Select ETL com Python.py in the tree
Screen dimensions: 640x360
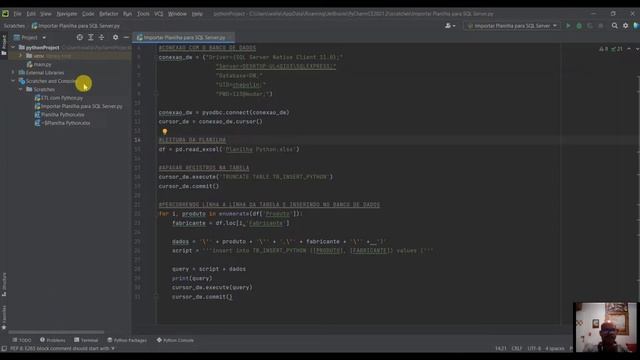coord(58,98)
